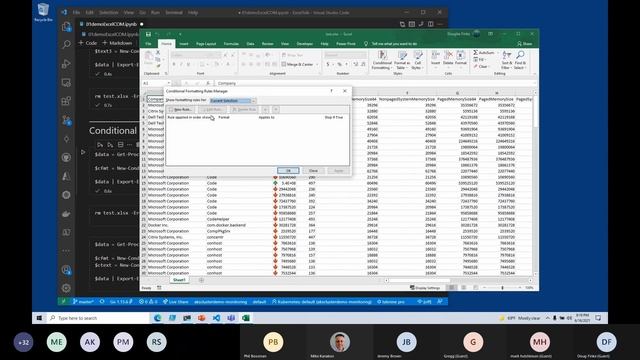Click the Cell Styles ribbon icon
640x360 pixels.
tap(418, 60)
